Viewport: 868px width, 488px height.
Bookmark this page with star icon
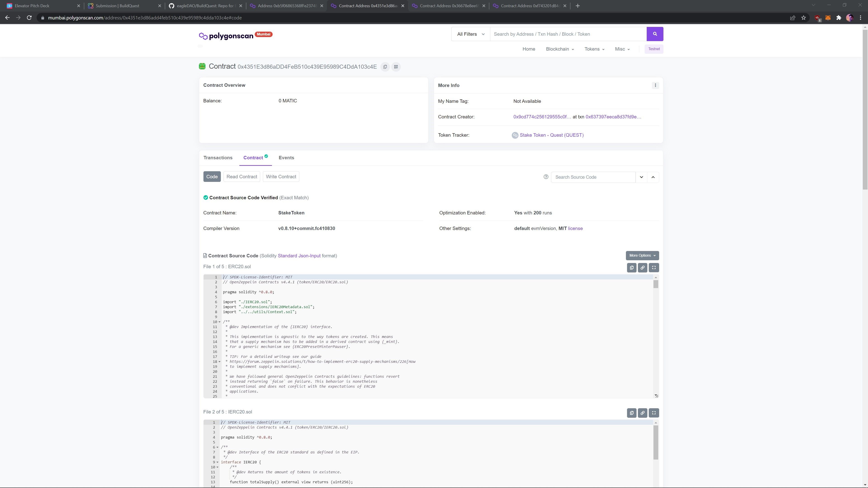point(804,18)
